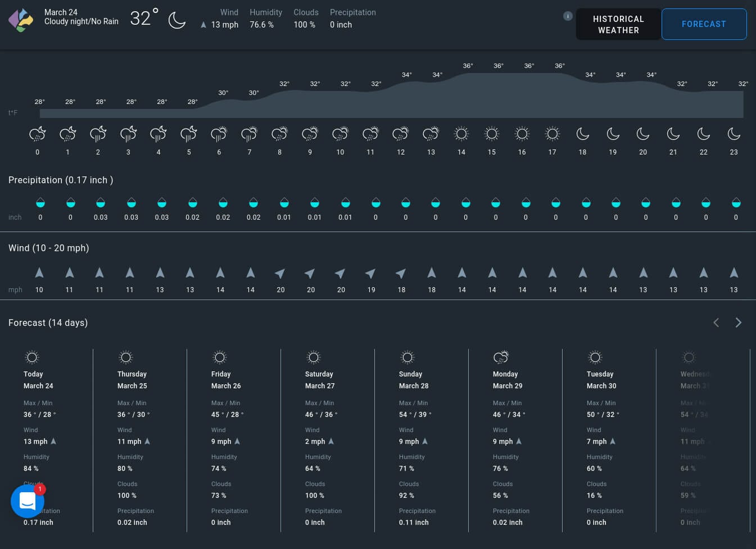Click Tuesday's Clouds value 16 %
756x549 pixels.
594,496
